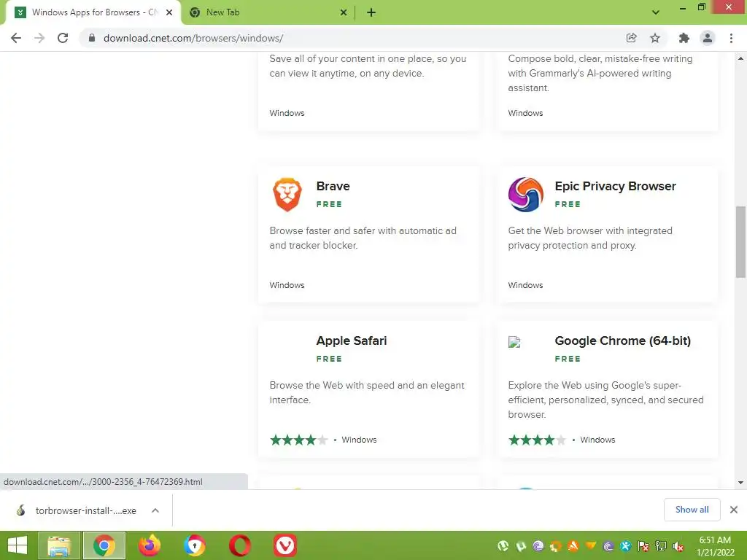
Task: Click the FREE label under Brave
Action: coord(329,204)
